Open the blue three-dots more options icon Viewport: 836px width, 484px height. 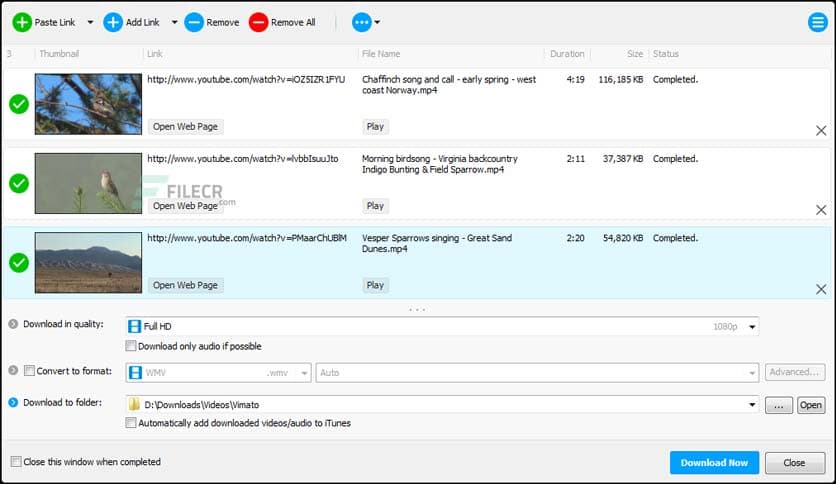click(361, 22)
